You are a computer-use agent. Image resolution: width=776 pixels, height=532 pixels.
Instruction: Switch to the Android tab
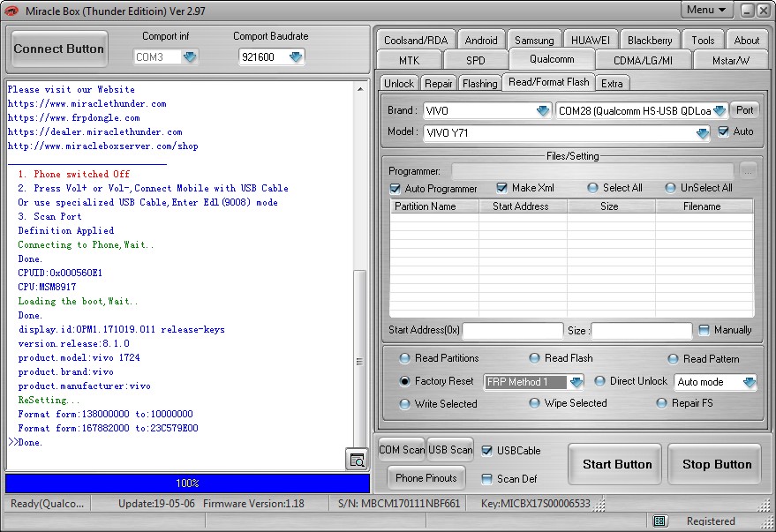[481, 40]
